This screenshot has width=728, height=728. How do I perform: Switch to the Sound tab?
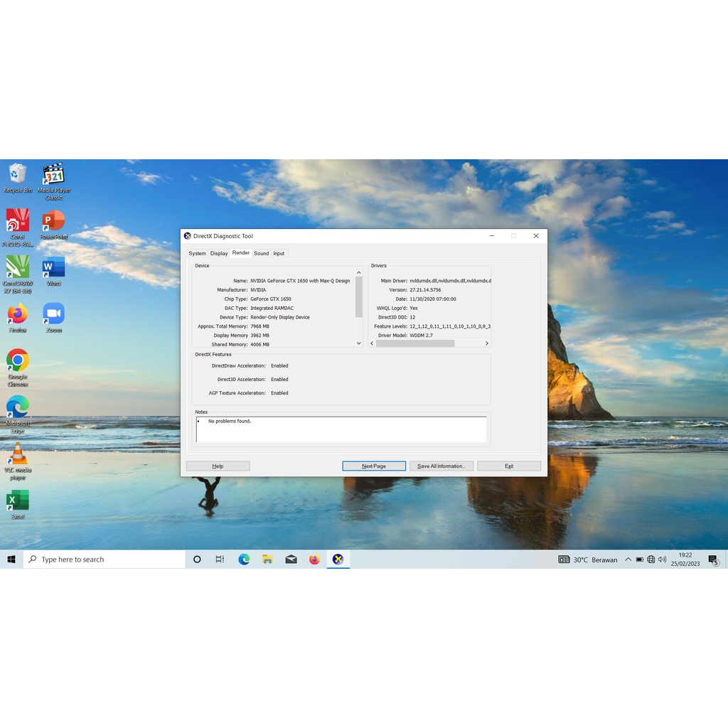pyautogui.click(x=261, y=254)
